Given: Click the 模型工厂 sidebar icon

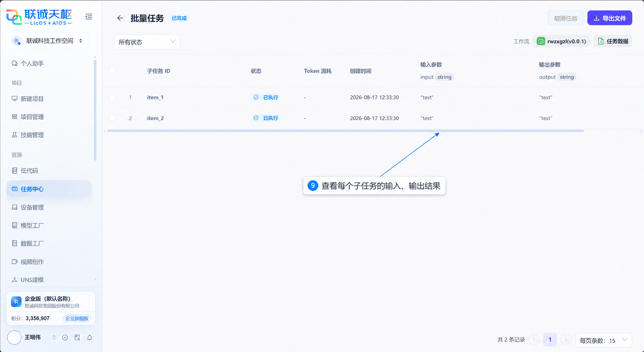Looking at the screenshot, I should [14, 225].
